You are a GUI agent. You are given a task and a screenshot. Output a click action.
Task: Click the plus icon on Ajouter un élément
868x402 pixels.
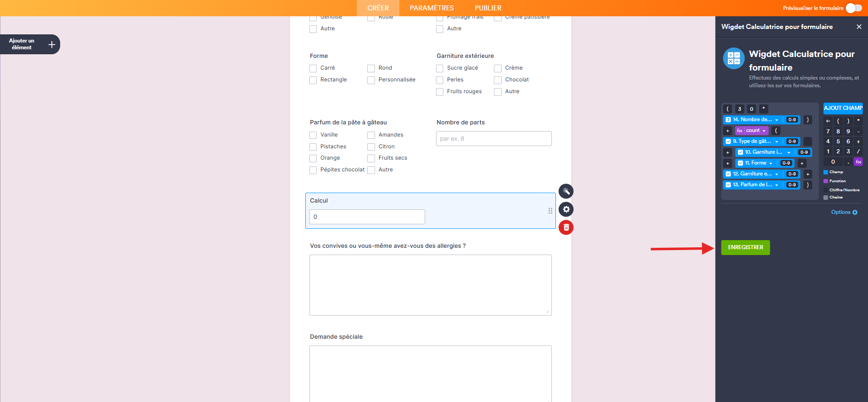(x=52, y=44)
